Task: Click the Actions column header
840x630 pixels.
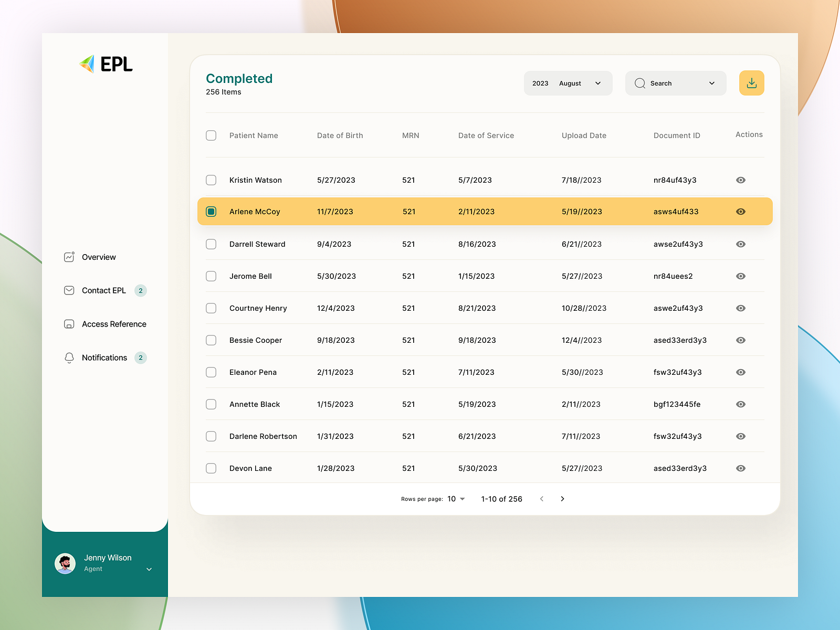Action: 749,134
